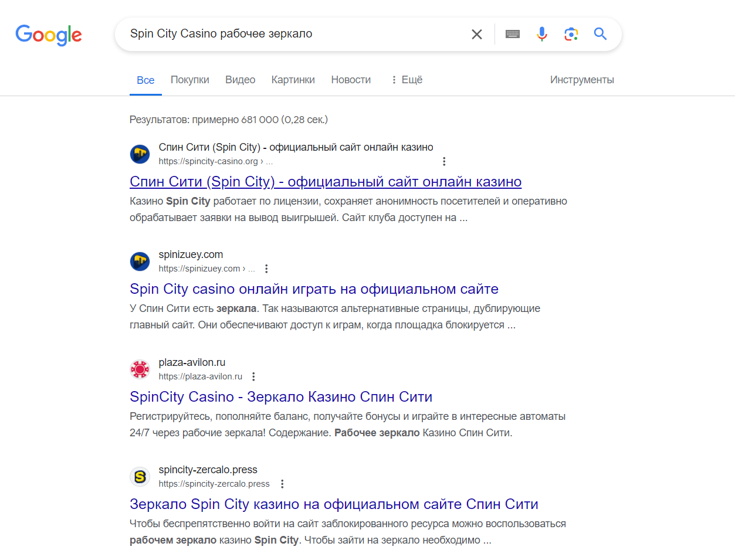The height and width of the screenshot is (560, 735).
Task: Click the https://spincity-casino.org URL line
Action: [216, 161]
